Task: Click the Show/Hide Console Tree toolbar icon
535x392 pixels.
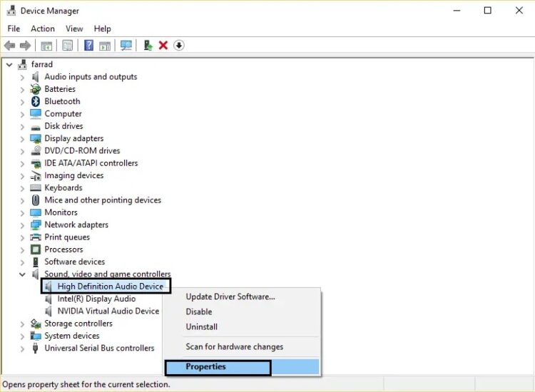Action: [46, 46]
